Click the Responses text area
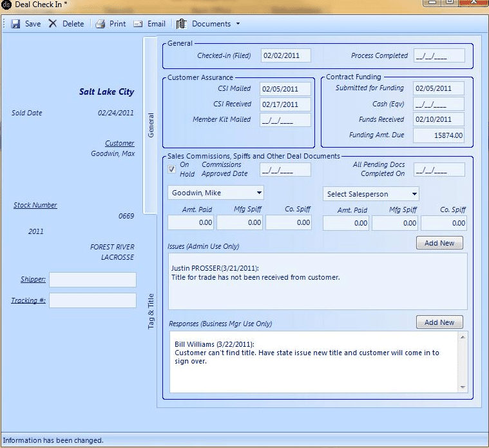The height and width of the screenshot is (448, 489). pyautogui.click(x=314, y=362)
